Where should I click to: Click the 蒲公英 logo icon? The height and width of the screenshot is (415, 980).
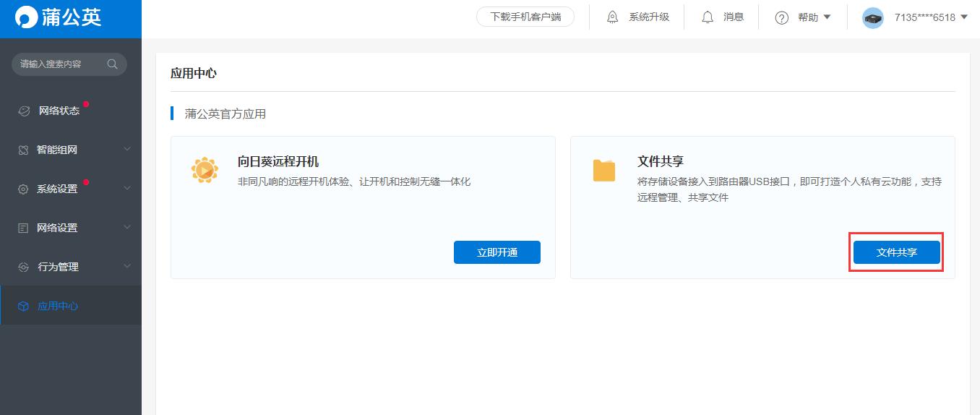[27, 18]
